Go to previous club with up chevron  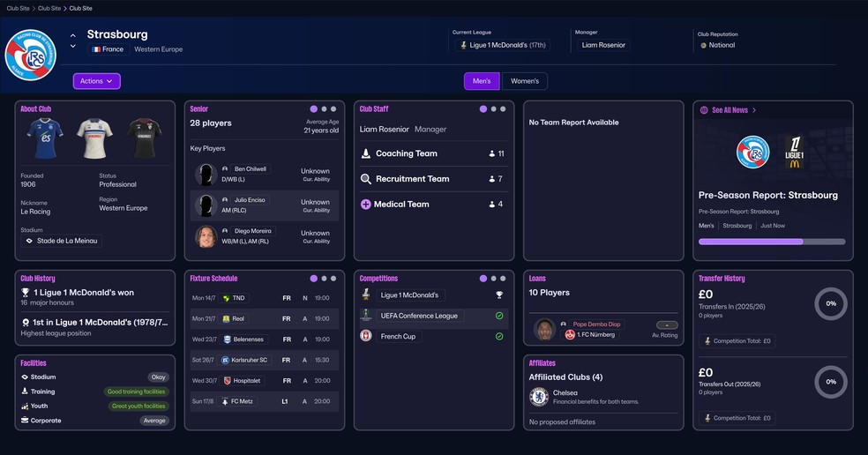[x=73, y=35]
